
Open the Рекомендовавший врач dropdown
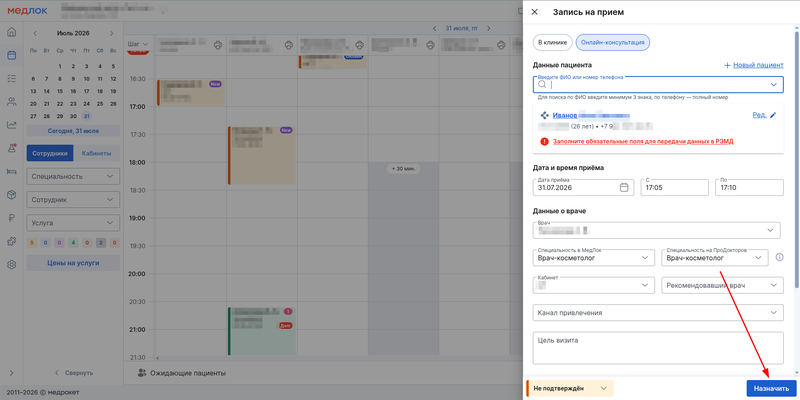point(722,285)
